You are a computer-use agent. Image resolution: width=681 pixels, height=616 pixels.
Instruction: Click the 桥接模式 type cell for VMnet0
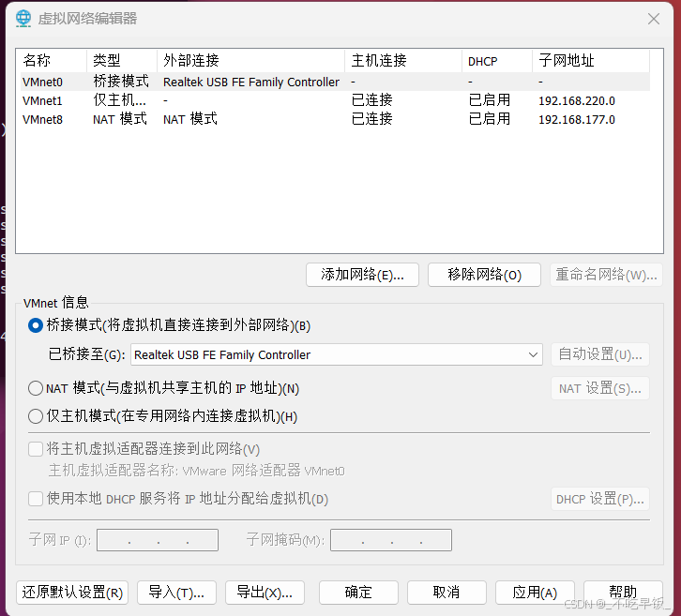pyautogui.click(x=121, y=82)
